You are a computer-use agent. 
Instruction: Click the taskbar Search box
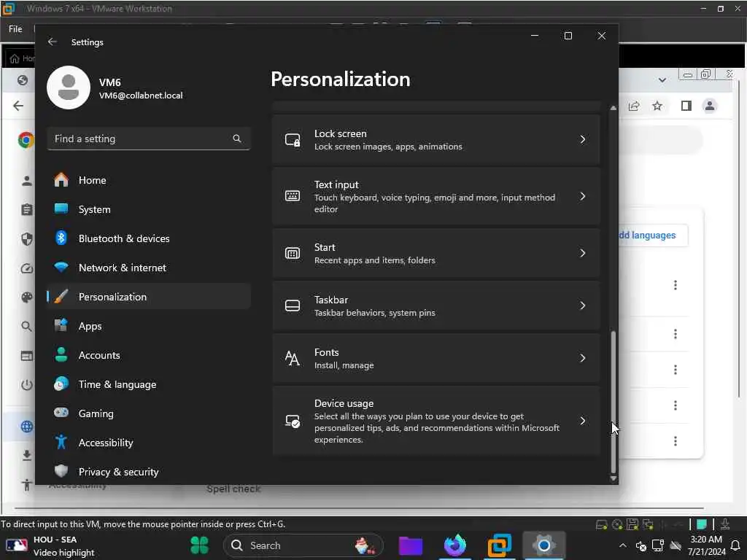(303, 545)
